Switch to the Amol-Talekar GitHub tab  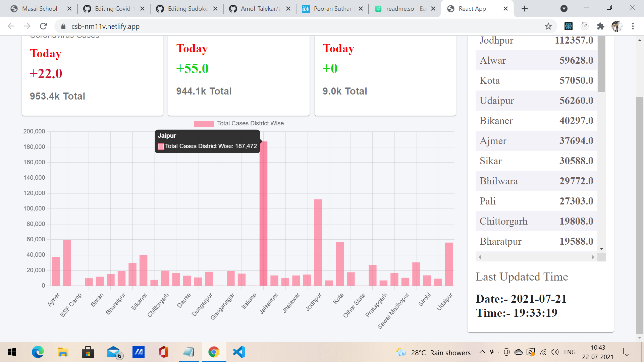[260, 9]
